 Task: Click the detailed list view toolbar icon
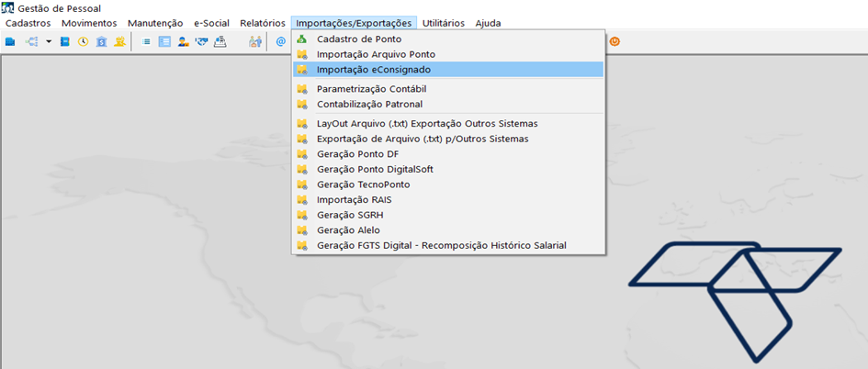[164, 41]
